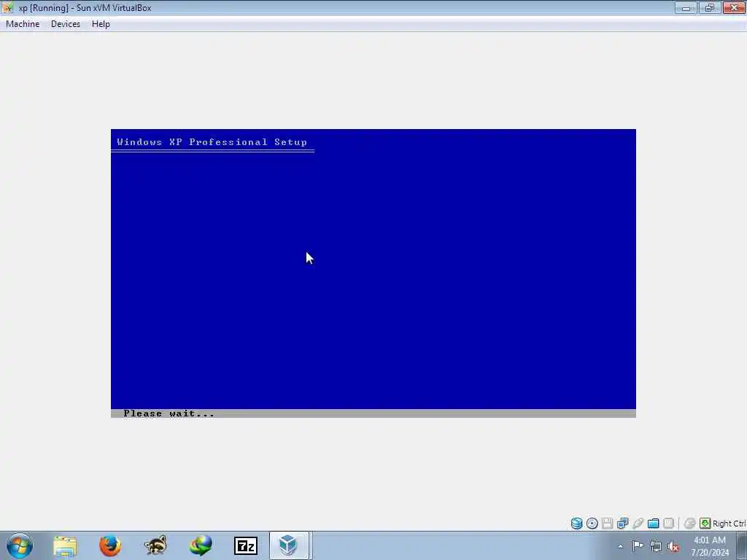The height and width of the screenshot is (560, 747).
Task: Open the Windows Start menu orb
Action: click(20, 545)
